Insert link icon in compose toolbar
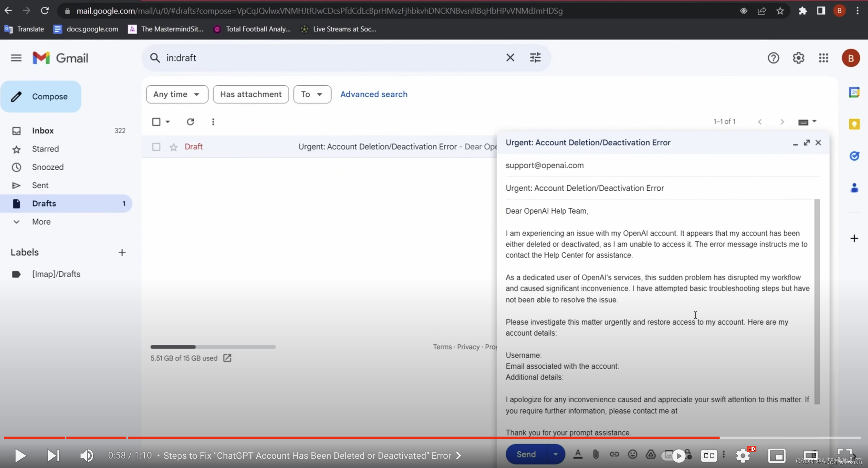Image resolution: width=868 pixels, height=468 pixels. [614, 454]
